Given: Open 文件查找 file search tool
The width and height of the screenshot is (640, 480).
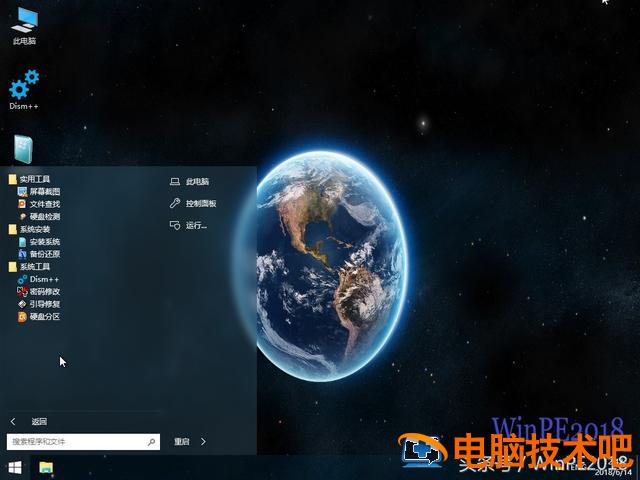Looking at the screenshot, I should 39,204.
